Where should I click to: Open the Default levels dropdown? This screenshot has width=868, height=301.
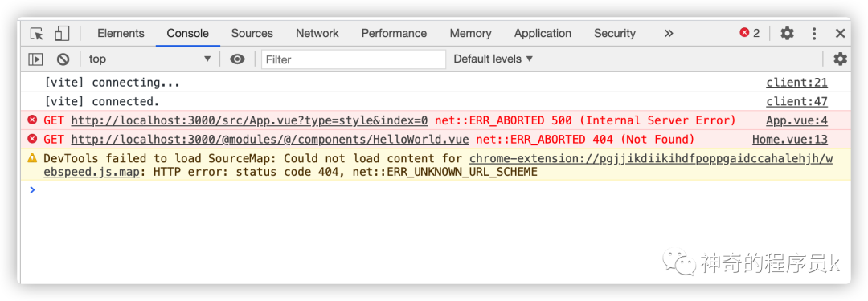click(x=493, y=59)
